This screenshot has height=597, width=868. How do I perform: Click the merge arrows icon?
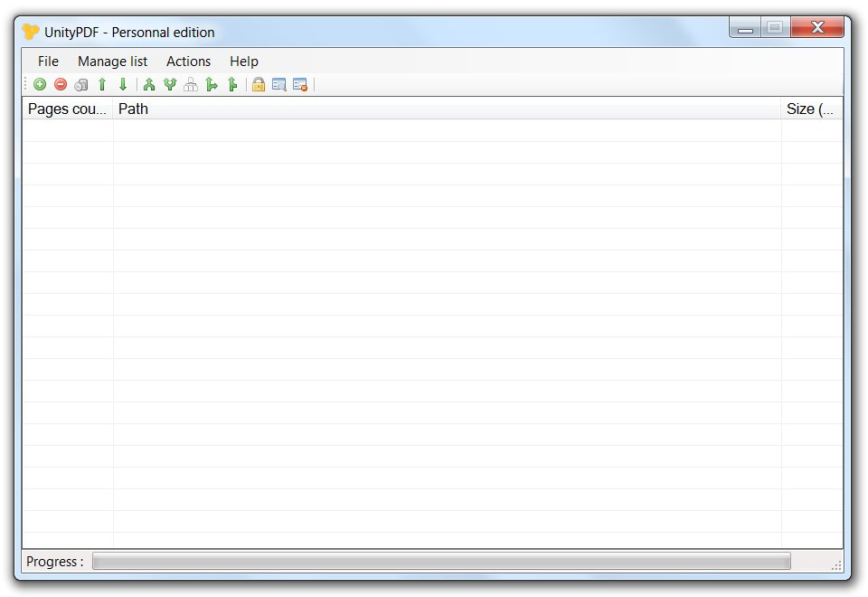[x=149, y=84]
